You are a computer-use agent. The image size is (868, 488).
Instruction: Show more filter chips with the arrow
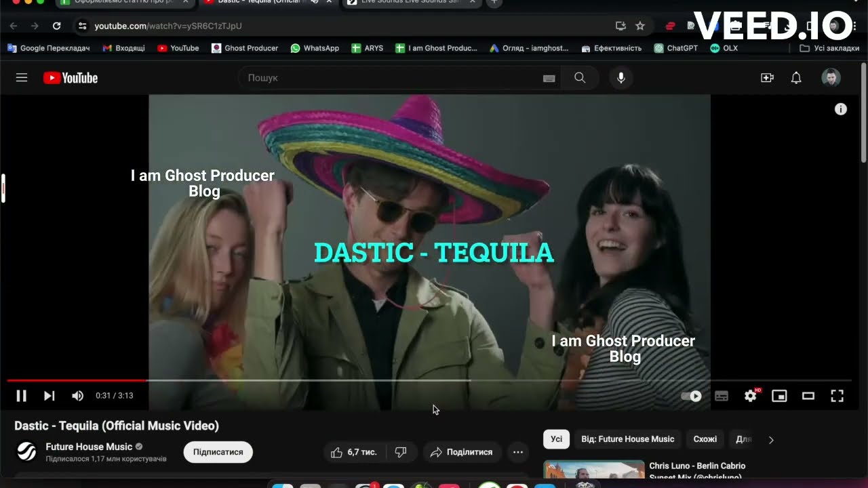pyautogui.click(x=771, y=440)
